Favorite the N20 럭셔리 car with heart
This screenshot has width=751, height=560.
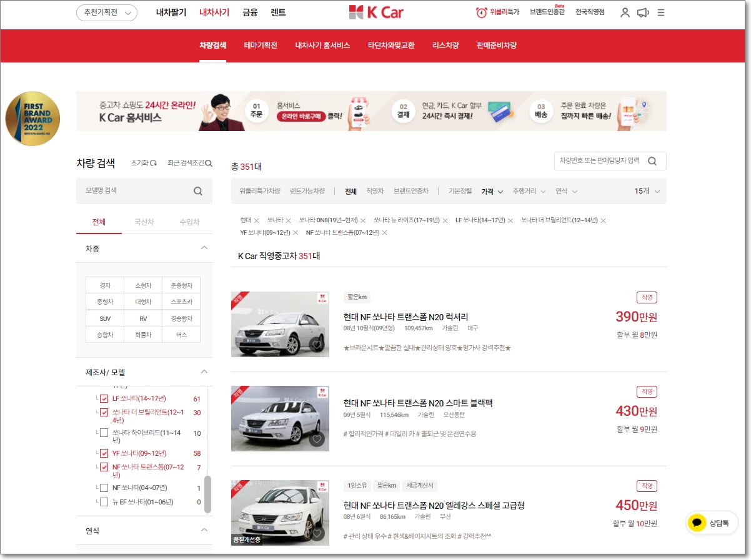click(x=317, y=345)
